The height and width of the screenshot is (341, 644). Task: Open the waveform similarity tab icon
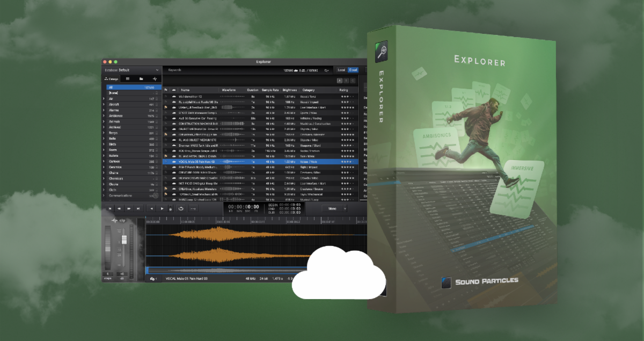(x=155, y=78)
